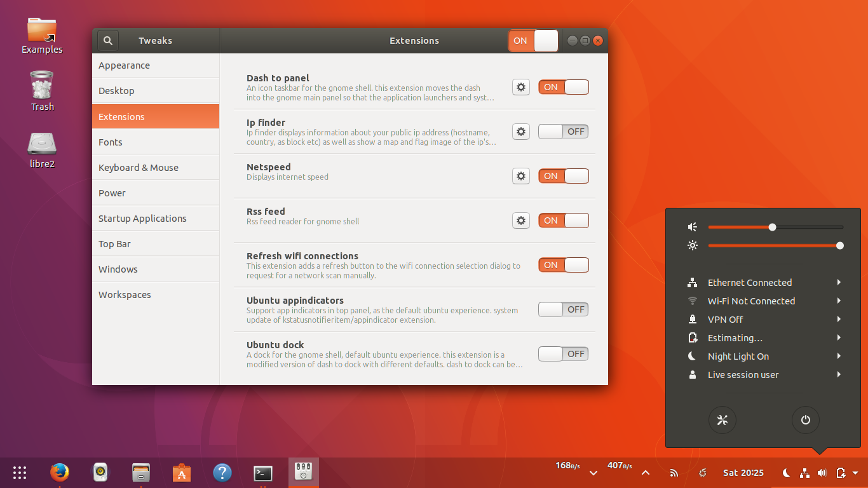Disable the Netspeed extension

click(x=564, y=176)
